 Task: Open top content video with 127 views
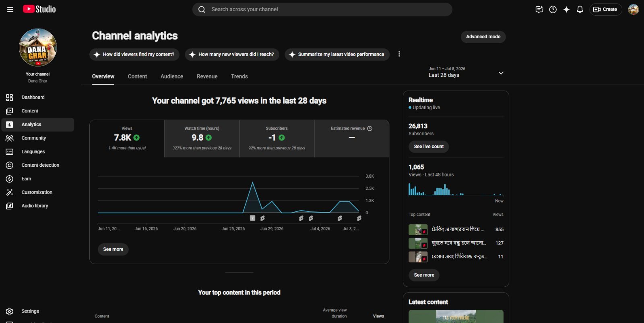pos(456,243)
